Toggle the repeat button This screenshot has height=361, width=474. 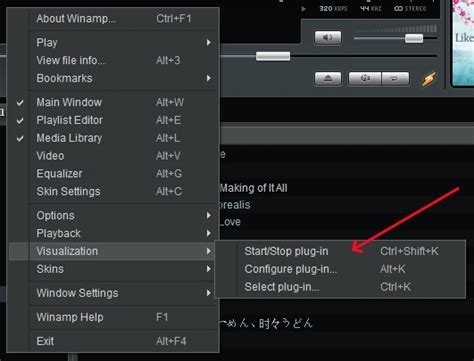[x=395, y=79]
